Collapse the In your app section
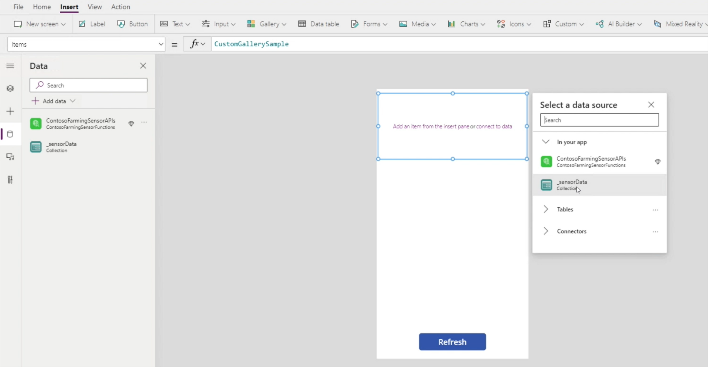708x367 pixels. pyautogui.click(x=545, y=142)
